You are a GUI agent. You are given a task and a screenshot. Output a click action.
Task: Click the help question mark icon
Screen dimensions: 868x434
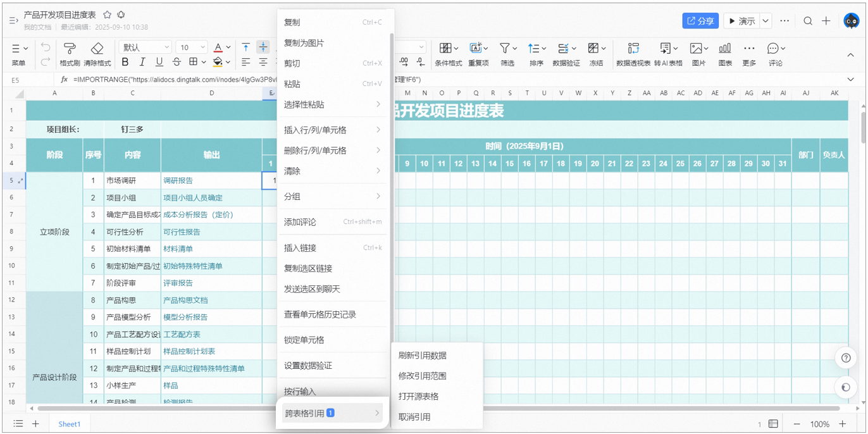[846, 357]
